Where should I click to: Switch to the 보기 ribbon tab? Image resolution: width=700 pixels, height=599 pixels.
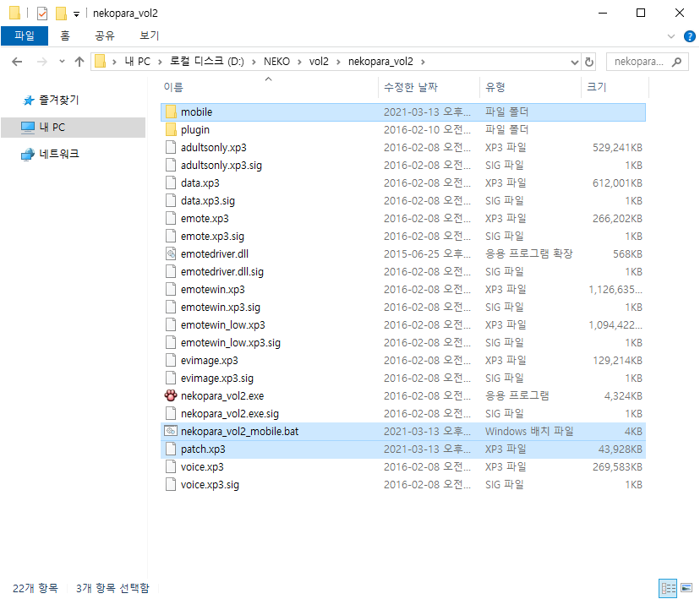click(x=149, y=35)
